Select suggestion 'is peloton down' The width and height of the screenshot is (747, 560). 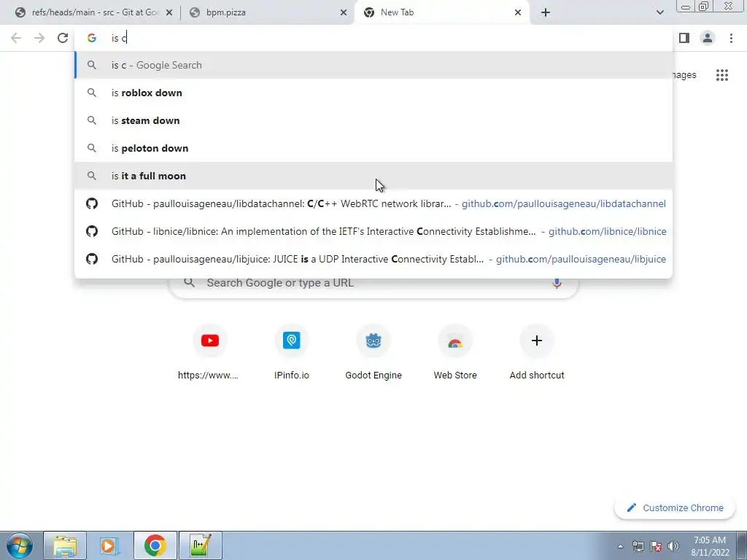coord(373,148)
